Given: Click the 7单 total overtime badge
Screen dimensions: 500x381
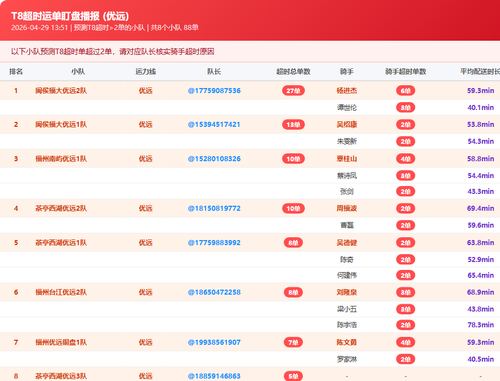Looking at the screenshot, I should click(293, 342).
